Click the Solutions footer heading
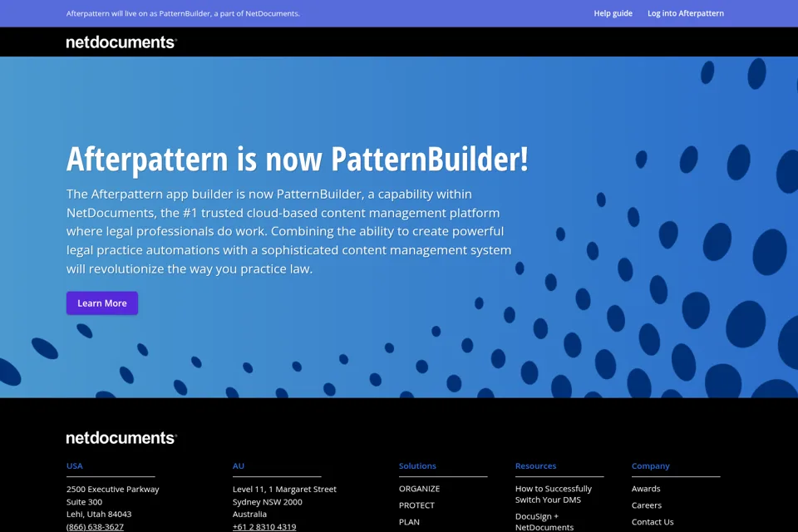The width and height of the screenshot is (798, 532). 417,465
